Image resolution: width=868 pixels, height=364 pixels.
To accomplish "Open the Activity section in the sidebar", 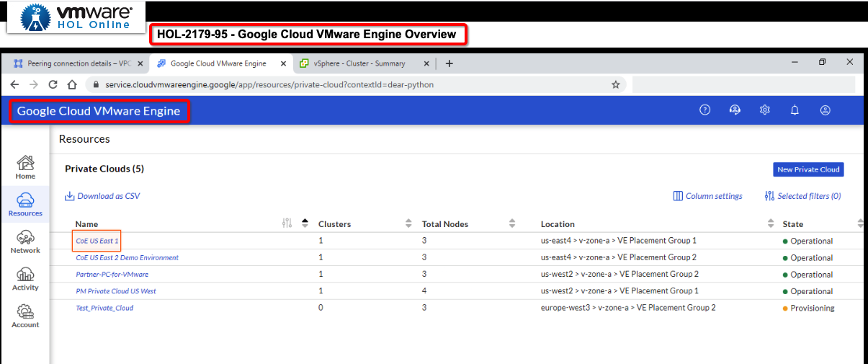I will tap(25, 279).
